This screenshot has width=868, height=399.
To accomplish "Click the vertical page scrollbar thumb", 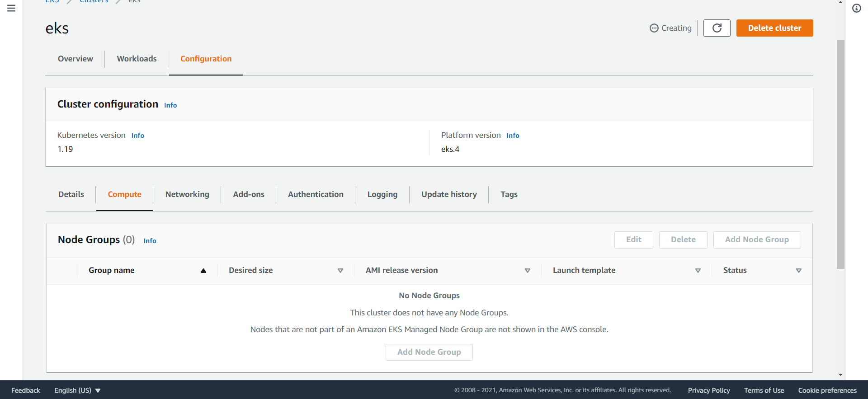I will coord(840,154).
